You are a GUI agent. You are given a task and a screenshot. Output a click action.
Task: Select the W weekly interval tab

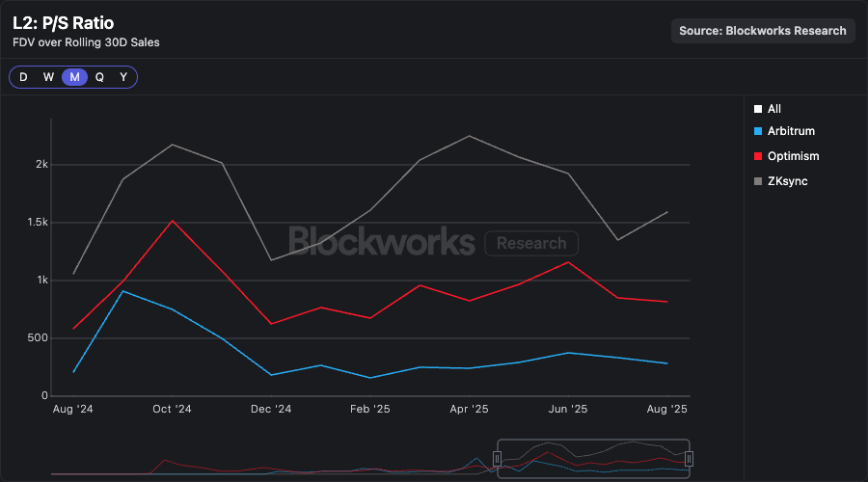click(x=49, y=77)
